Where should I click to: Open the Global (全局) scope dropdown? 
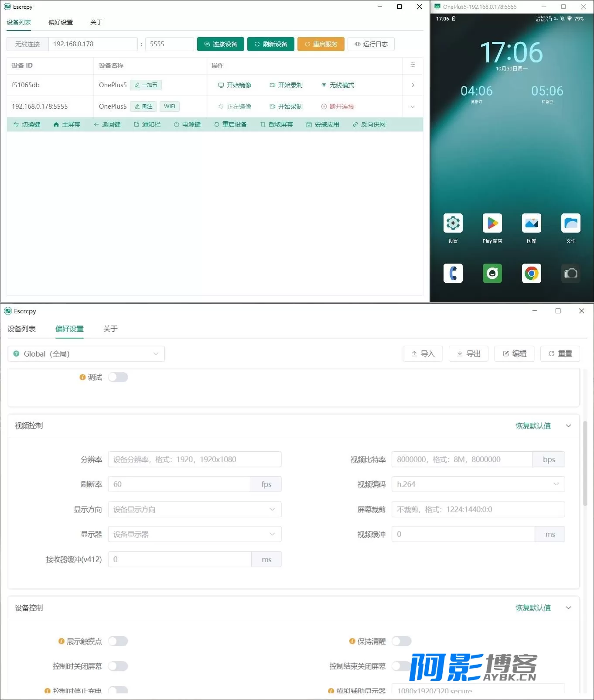pyautogui.click(x=86, y=354)
